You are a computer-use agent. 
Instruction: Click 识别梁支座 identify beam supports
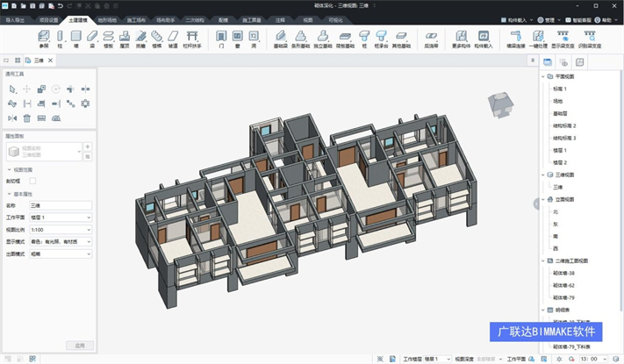coord(590,39)
